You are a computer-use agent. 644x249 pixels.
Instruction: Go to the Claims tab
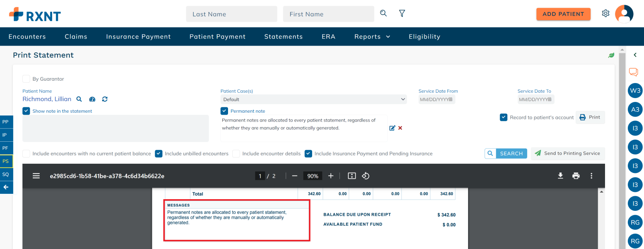coord(76,37)
